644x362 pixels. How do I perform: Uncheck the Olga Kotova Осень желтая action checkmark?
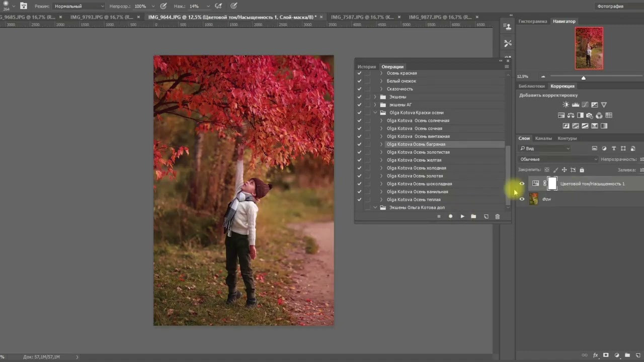pyautogui.click(x=359, y=160)
